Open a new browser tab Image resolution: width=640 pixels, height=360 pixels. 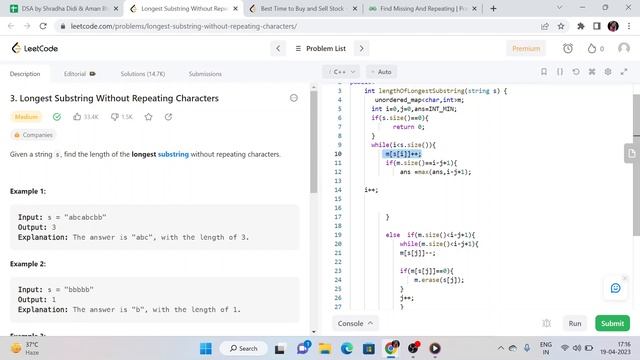click(493, 8)
